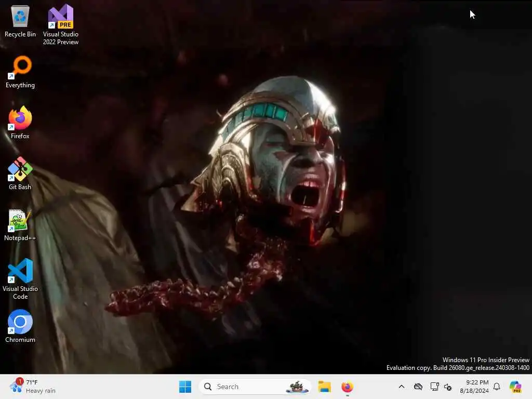Image resolution: width=532 pixels, height=399 pixels.
Task: Select Visual Studio 2022 Preview shortcut
Action: [61, 25]
